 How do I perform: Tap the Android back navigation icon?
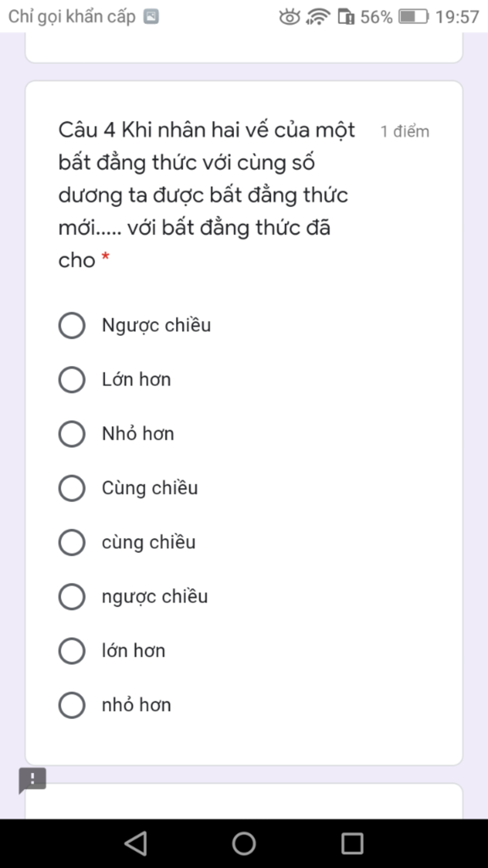136,843
